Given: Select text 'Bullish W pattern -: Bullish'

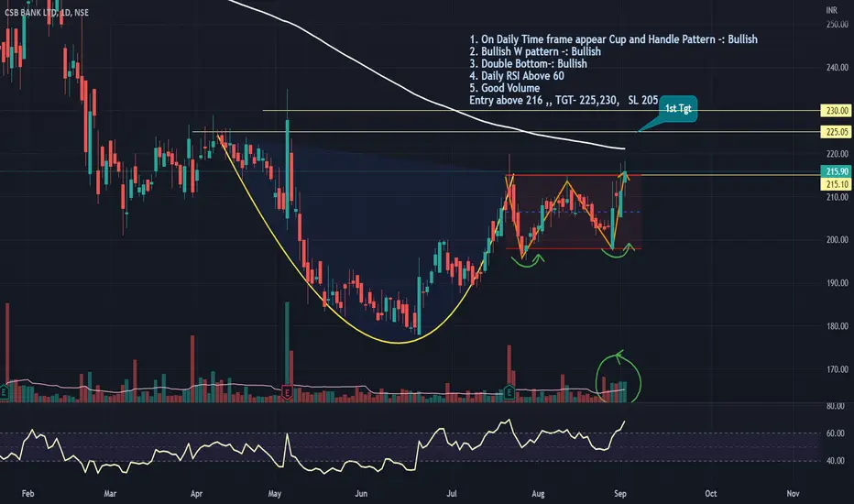Looking at the screenshot, I should click(x=541, y=51).
